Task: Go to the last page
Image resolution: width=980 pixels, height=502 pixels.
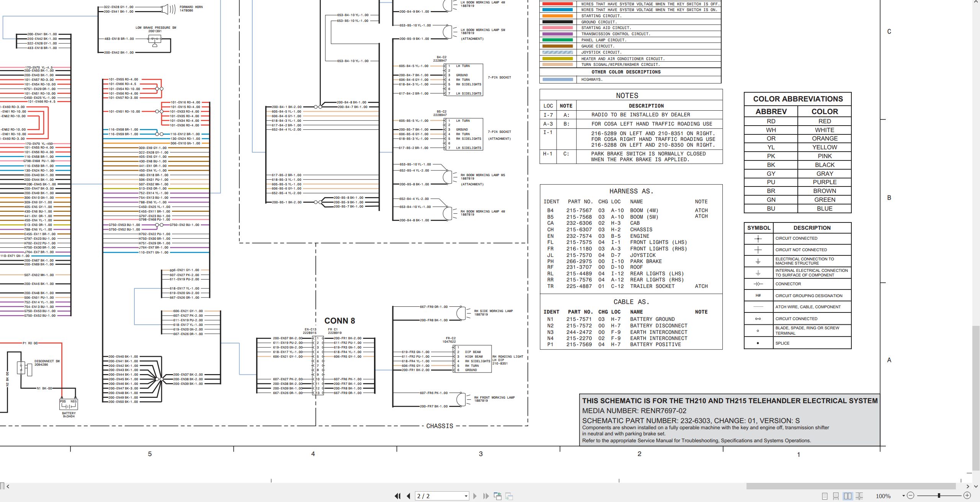Action: click(486, 496)
